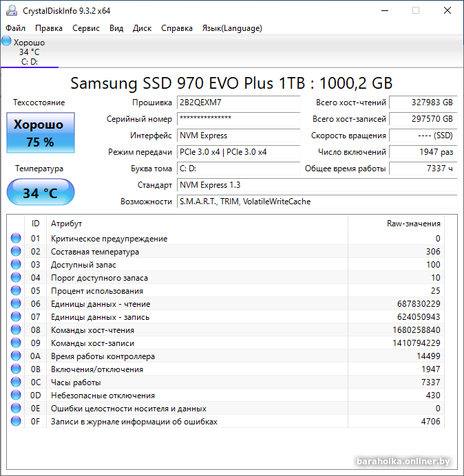Click status orb for attribute 01

16,238
